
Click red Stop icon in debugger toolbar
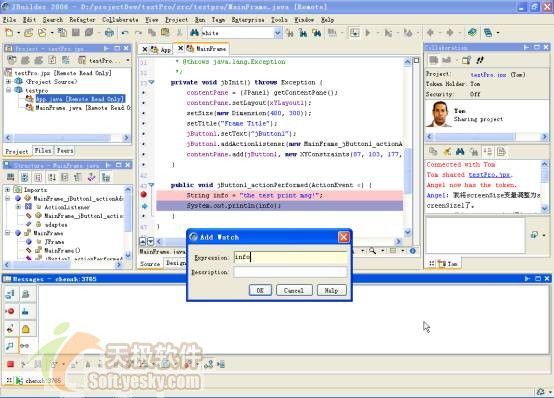pyautogui.click(x=10, y=364)
